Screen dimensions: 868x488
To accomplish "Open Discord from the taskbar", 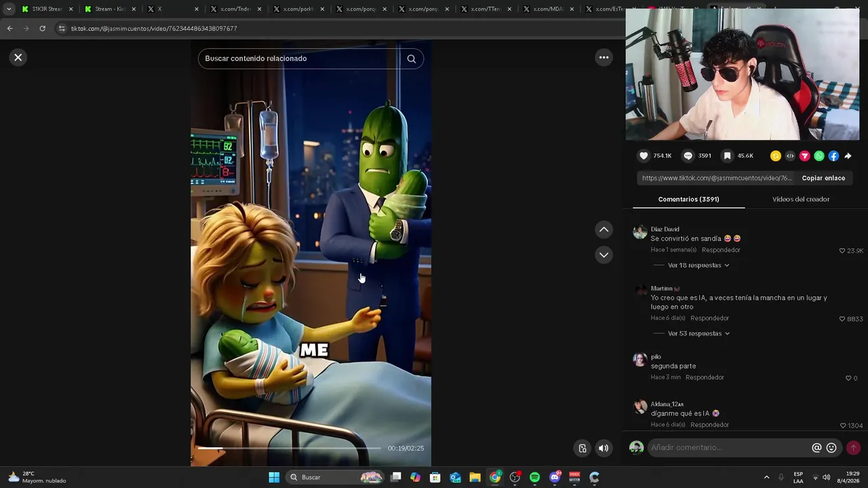I will click(x=555, y=478).
